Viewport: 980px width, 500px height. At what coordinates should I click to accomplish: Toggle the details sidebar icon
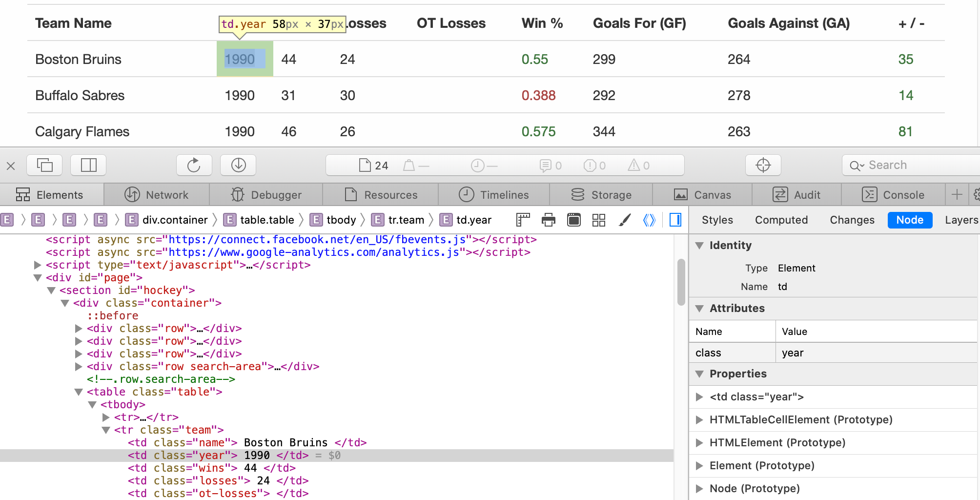[x=675, y=220]
